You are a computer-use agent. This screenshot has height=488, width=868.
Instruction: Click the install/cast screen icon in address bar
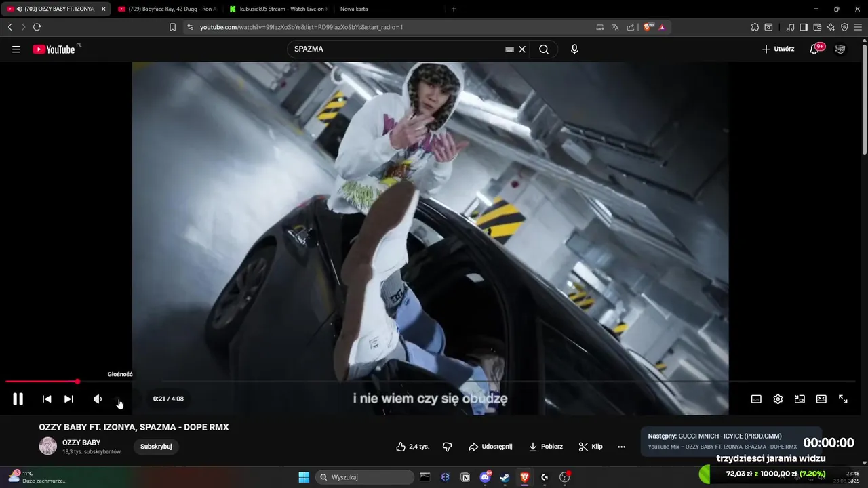click(x=599, y=27)
